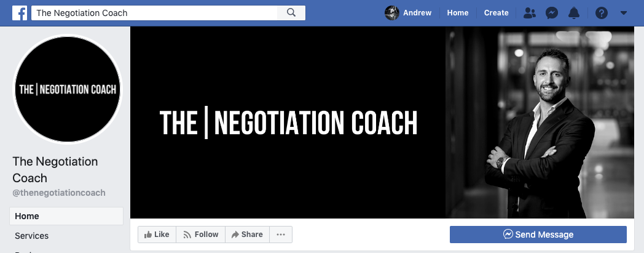Expand the account dropdown arrow

coord(624,13)
